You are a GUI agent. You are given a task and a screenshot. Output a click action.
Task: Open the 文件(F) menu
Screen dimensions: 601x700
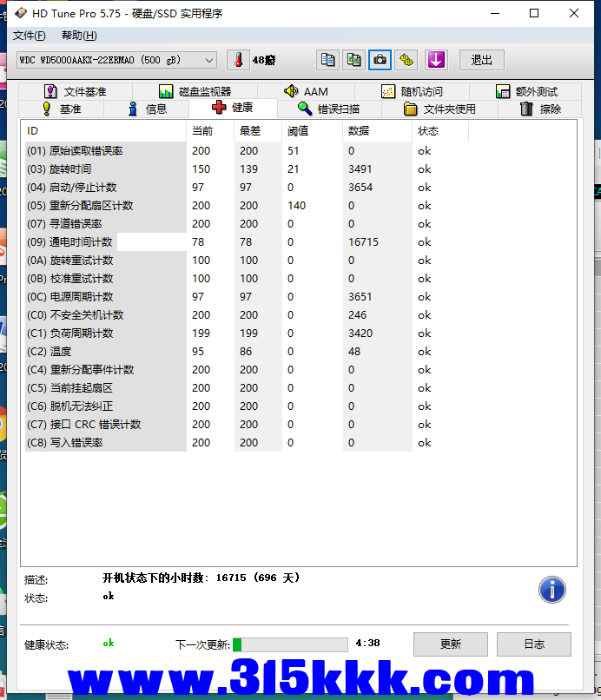tap(29, 36)
